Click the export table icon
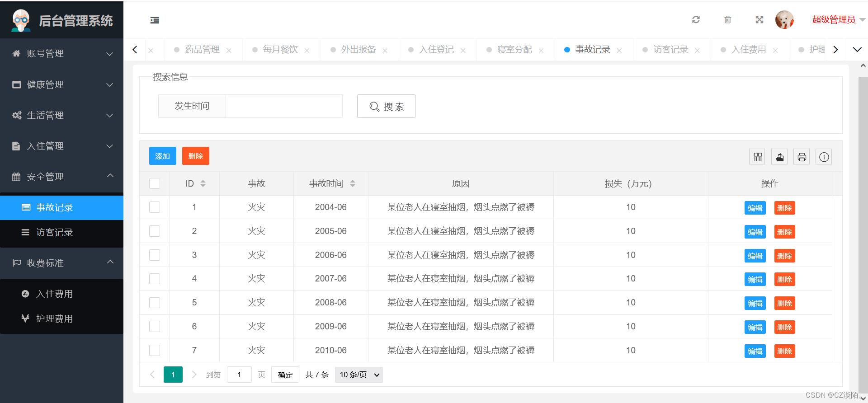The image size is (868, 403). point(780,157)
